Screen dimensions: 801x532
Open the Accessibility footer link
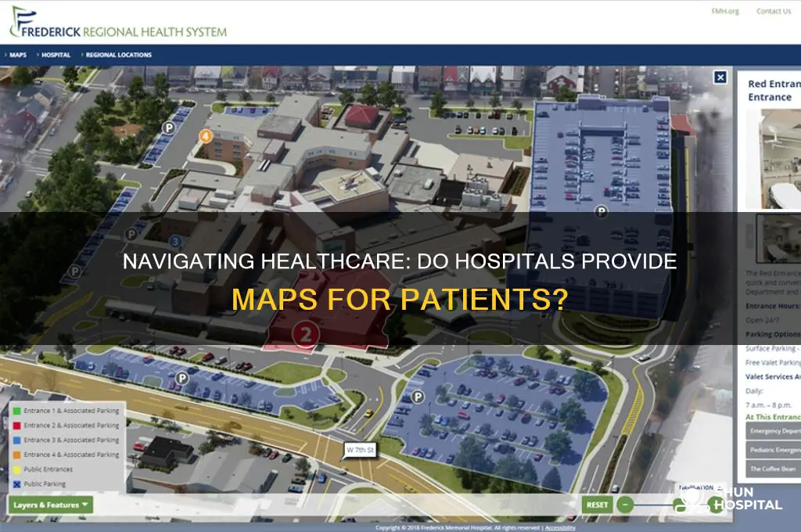pyautogui.click(x=560, y=528)
